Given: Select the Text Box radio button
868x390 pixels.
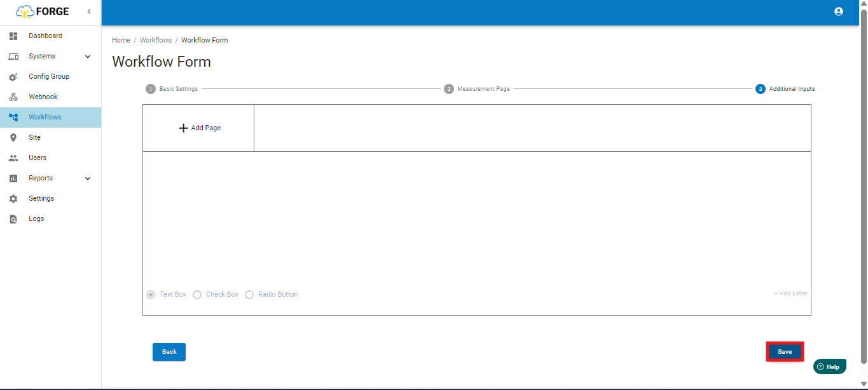Looking at the screenshot, I should point(151,295).
